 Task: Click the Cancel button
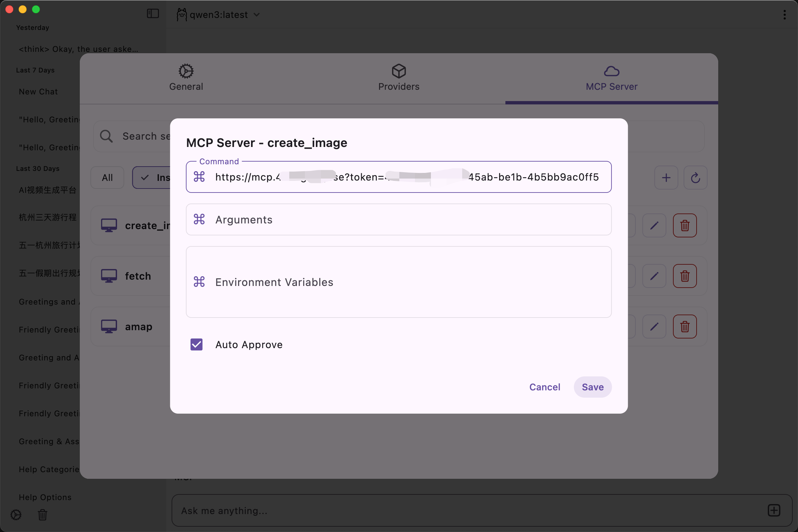[x=545, y=387]
